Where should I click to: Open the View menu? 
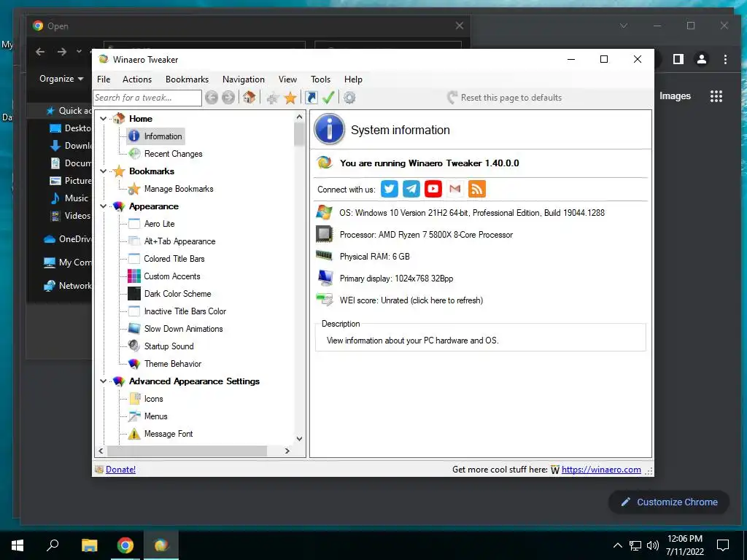[x=287, y=79]
